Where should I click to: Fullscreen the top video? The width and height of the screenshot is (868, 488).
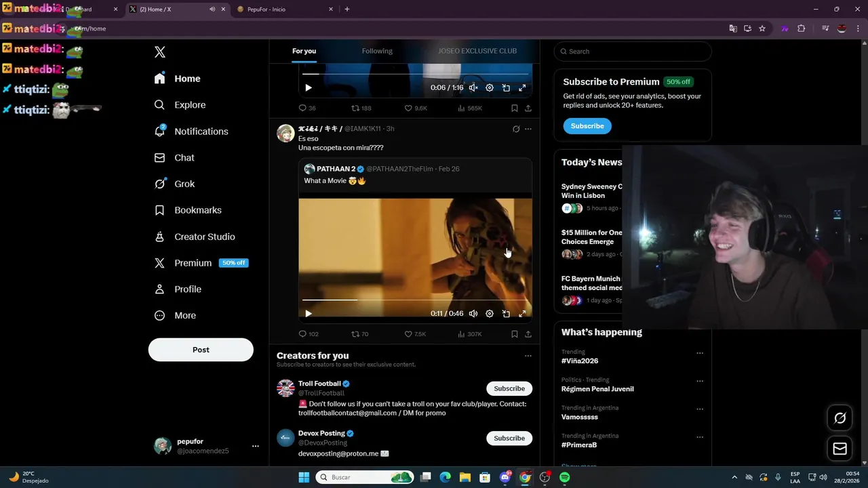(x=522, y=88)
